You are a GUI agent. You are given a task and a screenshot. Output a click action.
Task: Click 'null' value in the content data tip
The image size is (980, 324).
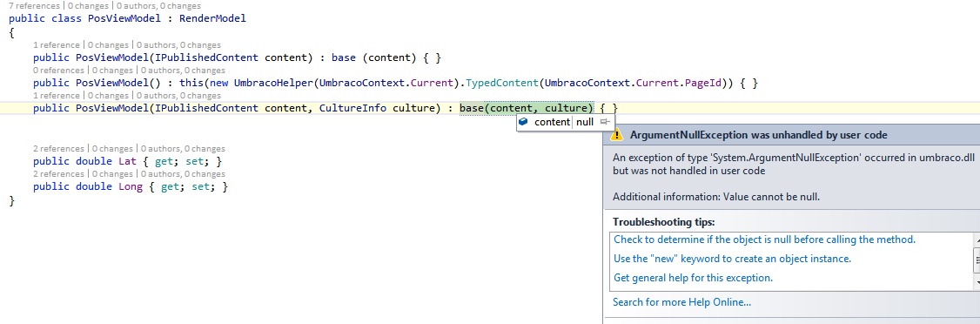584,122
